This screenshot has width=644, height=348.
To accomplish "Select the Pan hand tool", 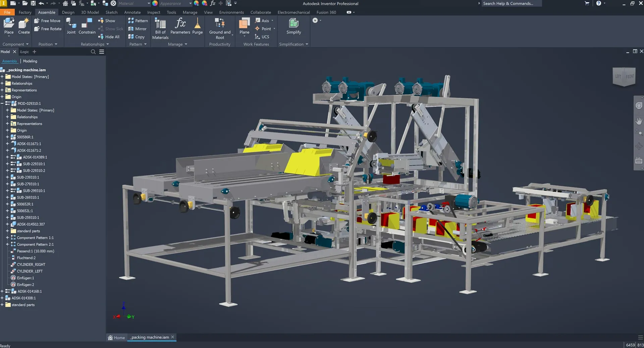I will [x=639, y=121].
